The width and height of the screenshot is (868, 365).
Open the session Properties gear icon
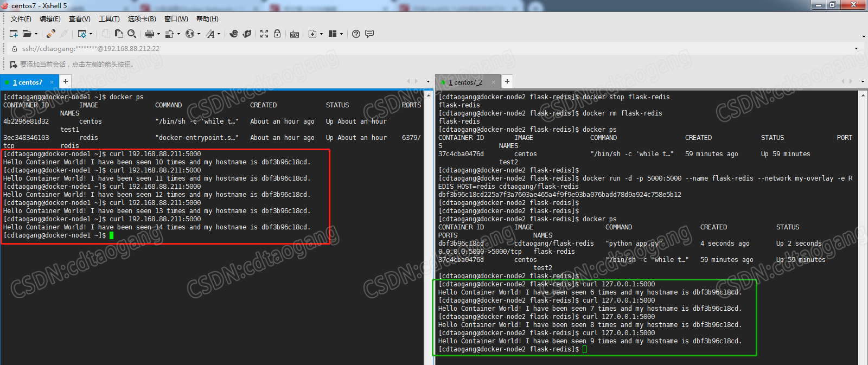click(x=82, y=34)
